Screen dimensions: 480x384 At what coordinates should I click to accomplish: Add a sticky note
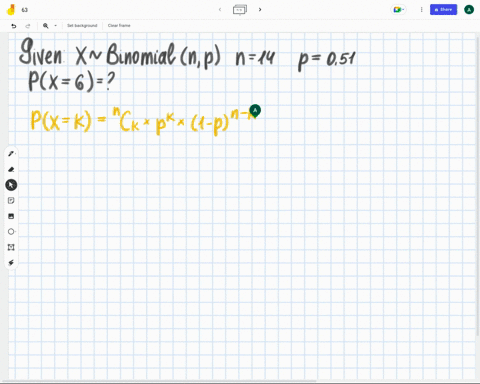click(11, 200)
